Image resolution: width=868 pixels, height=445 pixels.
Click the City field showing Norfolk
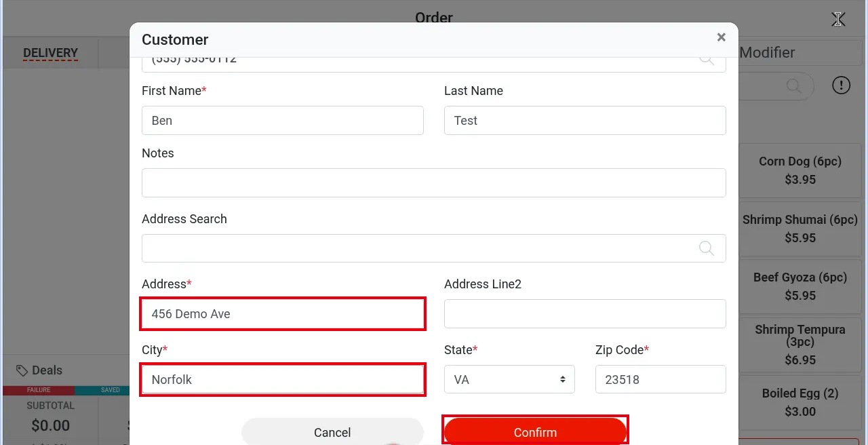tap(283, 379)
